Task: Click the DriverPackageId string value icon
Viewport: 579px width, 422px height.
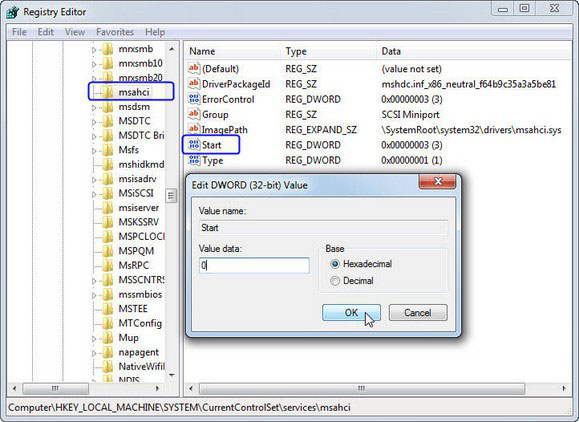Action: coord(194,83)
